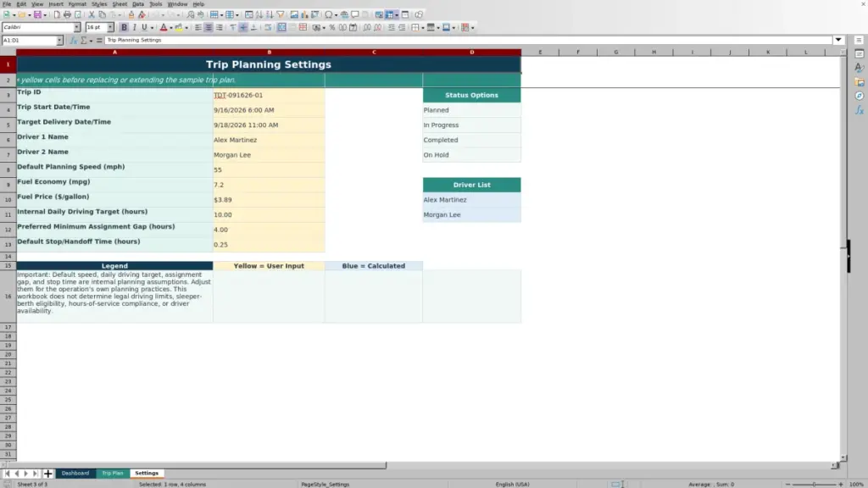
Task: Open the sidebar Properties panel icon
Action: (860, 54)
